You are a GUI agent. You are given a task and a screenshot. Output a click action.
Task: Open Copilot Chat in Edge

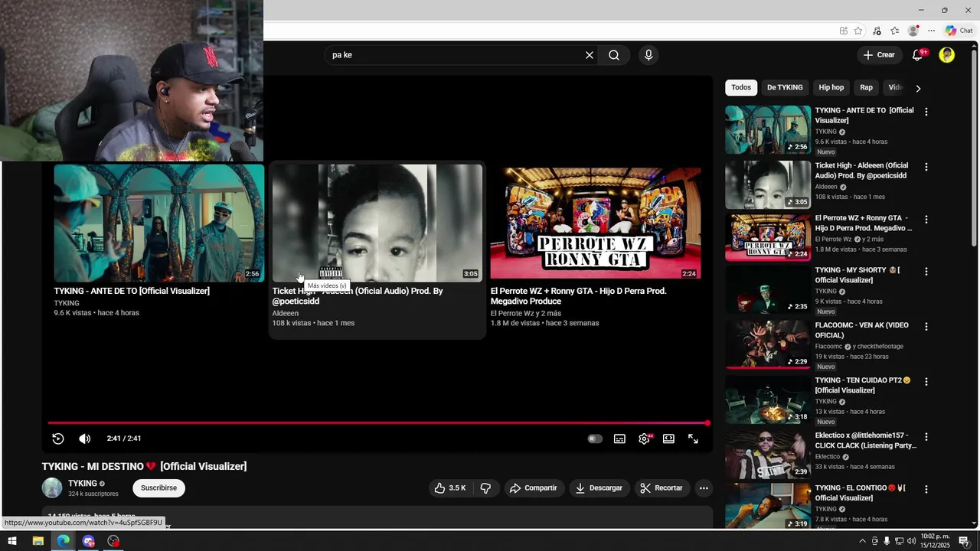(x=959, y=31)
